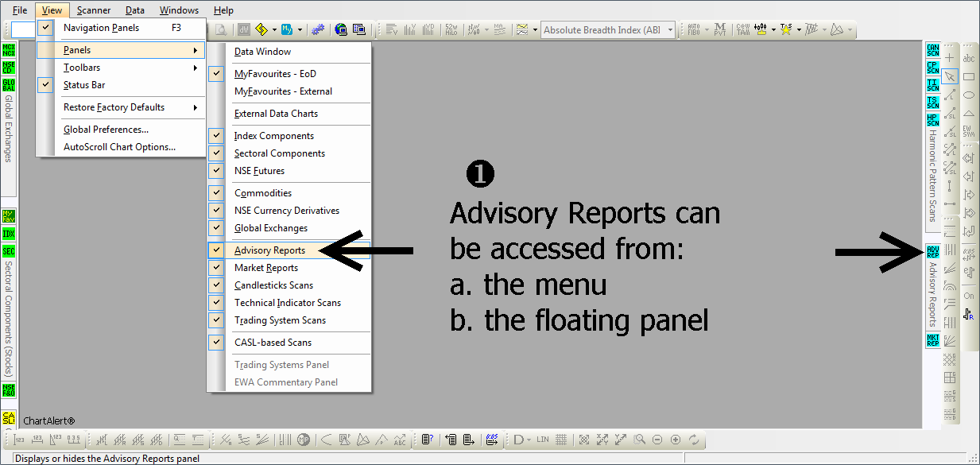
Task: Toggle Market Reports panel checkbox
Action: (216, 268)
